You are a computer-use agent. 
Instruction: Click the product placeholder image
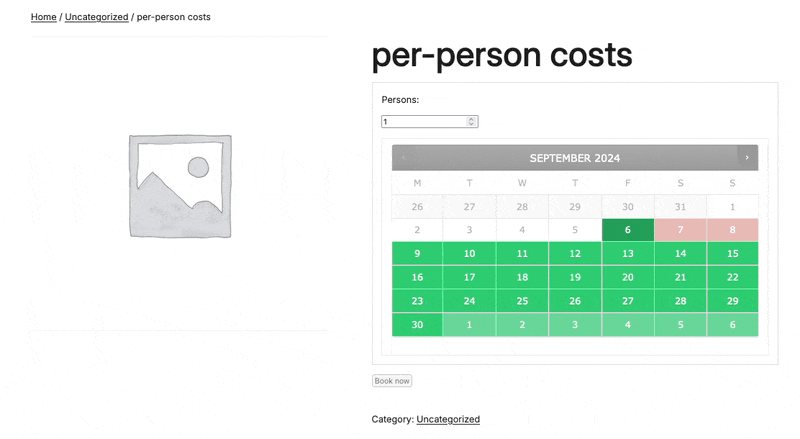[x=180, y=186]
